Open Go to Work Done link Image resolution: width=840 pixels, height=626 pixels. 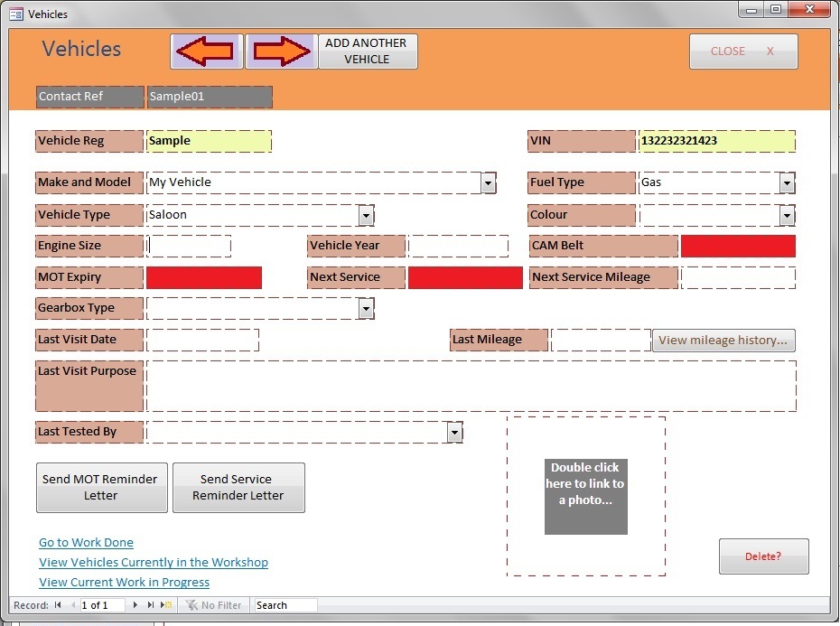(x=86, y=542)
